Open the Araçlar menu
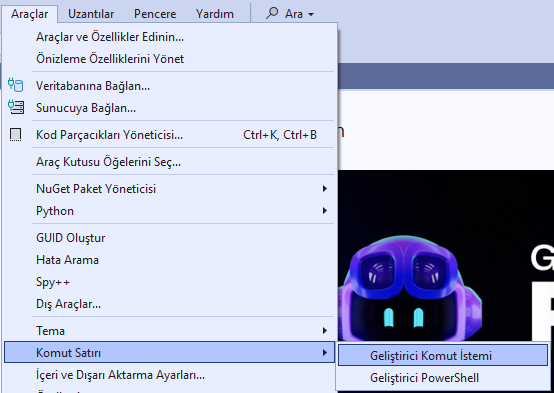 30,14
